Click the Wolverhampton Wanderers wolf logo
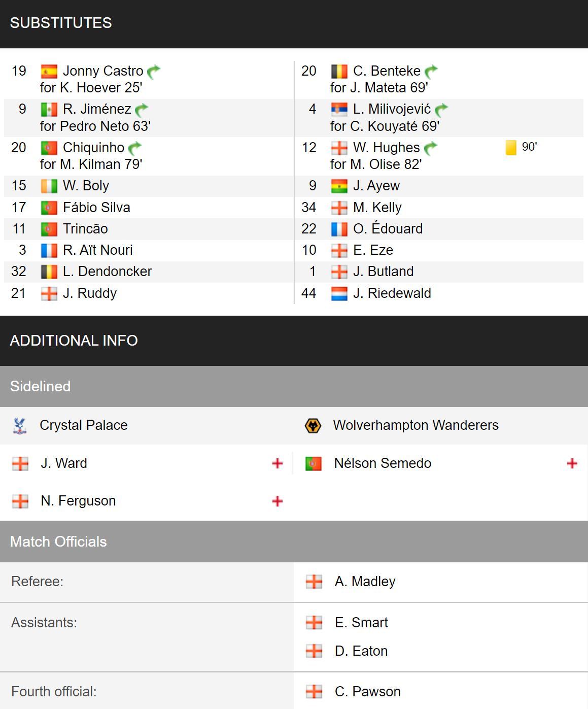The width and height of the screenshot is (588, 709). pos(313,425)
